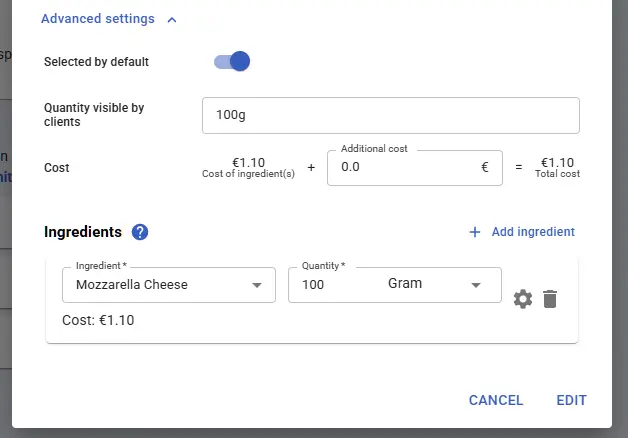Click the plus icon for Add ingredient
The image size is (628, 438).
click(x=475, y=232)
